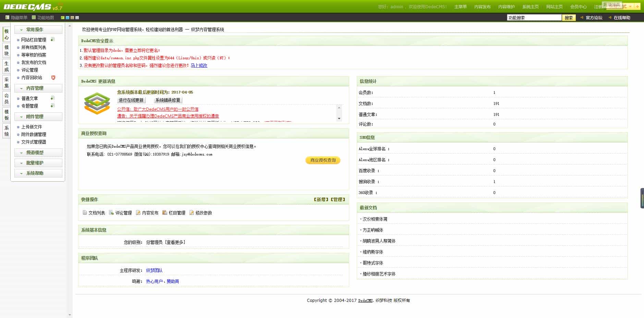Image resolution: width=644 pixels, height=318 pixels.
Task: Click the 进行在线更新 button
Action: pos(131,100)
